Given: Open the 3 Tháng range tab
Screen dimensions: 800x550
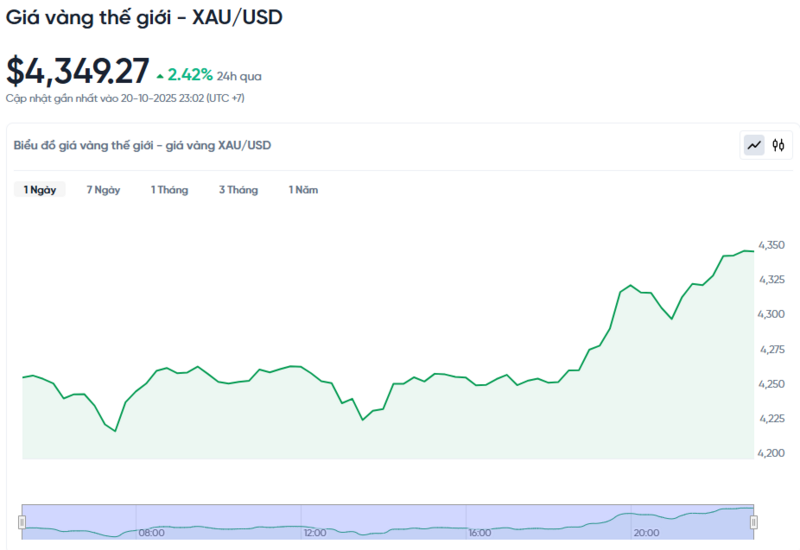Looking at the screenshot, I should pyautogui.click(x=238, y=190).
